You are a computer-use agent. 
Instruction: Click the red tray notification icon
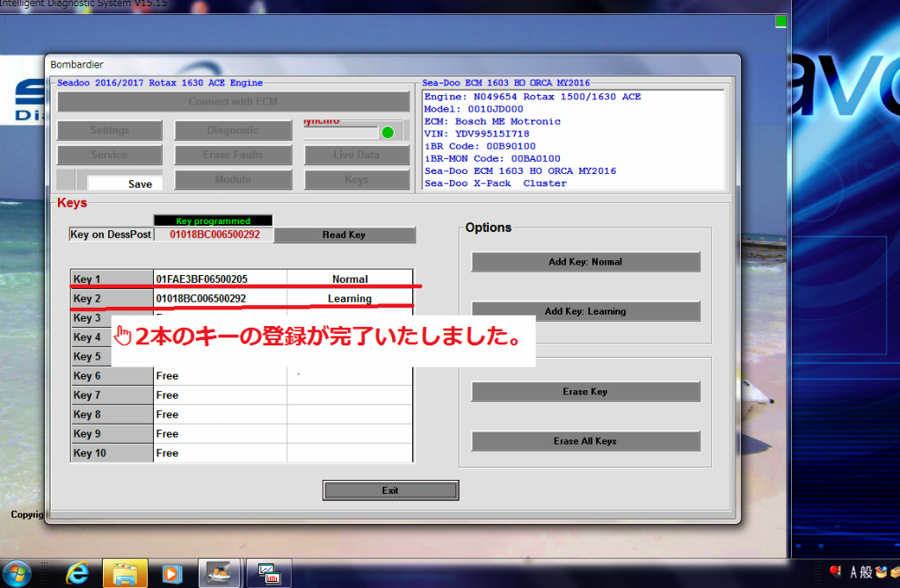point(835,571)
